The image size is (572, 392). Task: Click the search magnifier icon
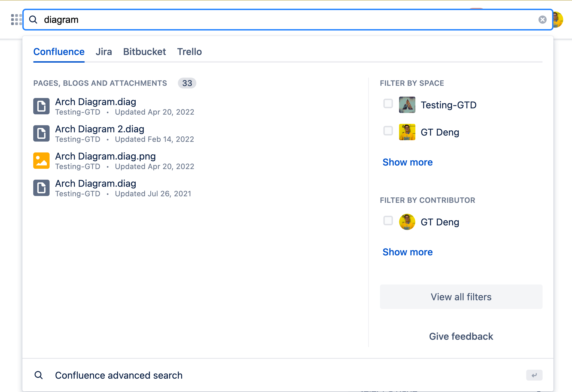[x=34, y=19]
